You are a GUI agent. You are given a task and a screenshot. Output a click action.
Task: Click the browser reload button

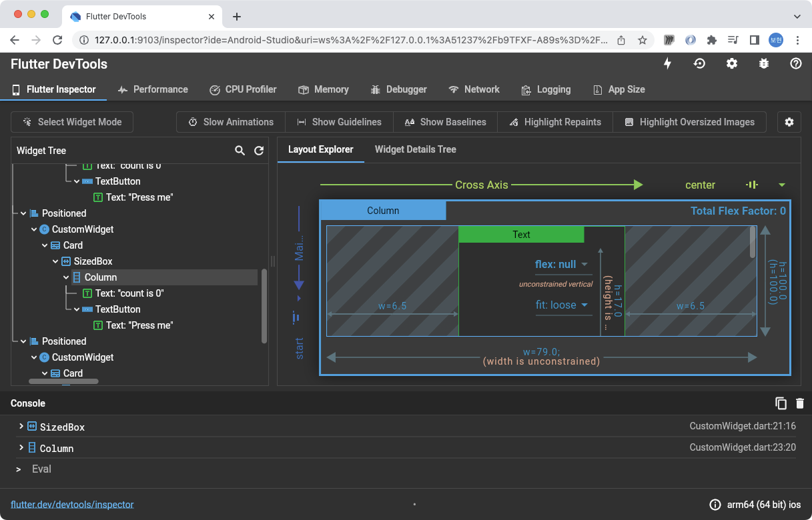point(57,40)
